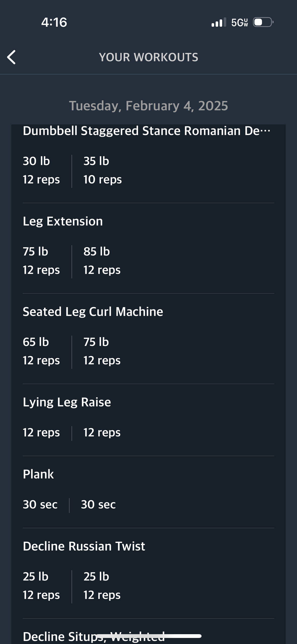Open the Decline Situps, Weighted exercise
The height and width of the screenshot is (644, 297).
(94, 636)
